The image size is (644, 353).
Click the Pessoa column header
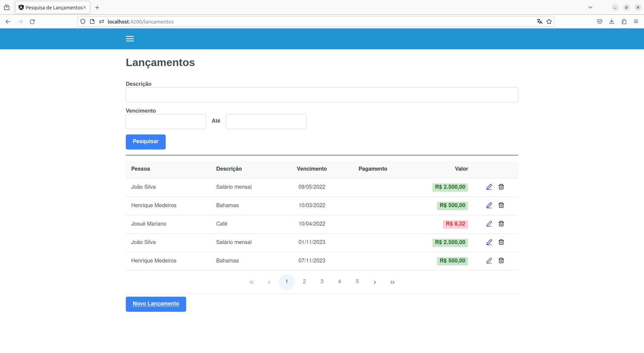[x=141, y=169]
